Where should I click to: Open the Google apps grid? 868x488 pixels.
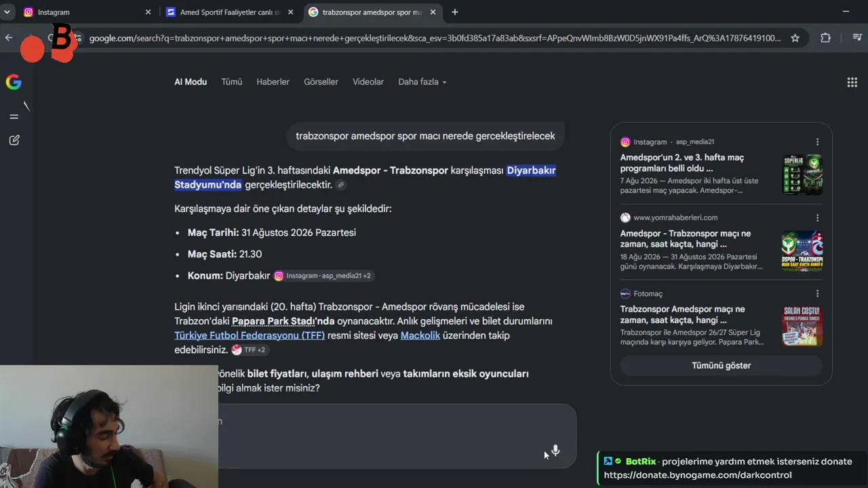tap(852, 82)
